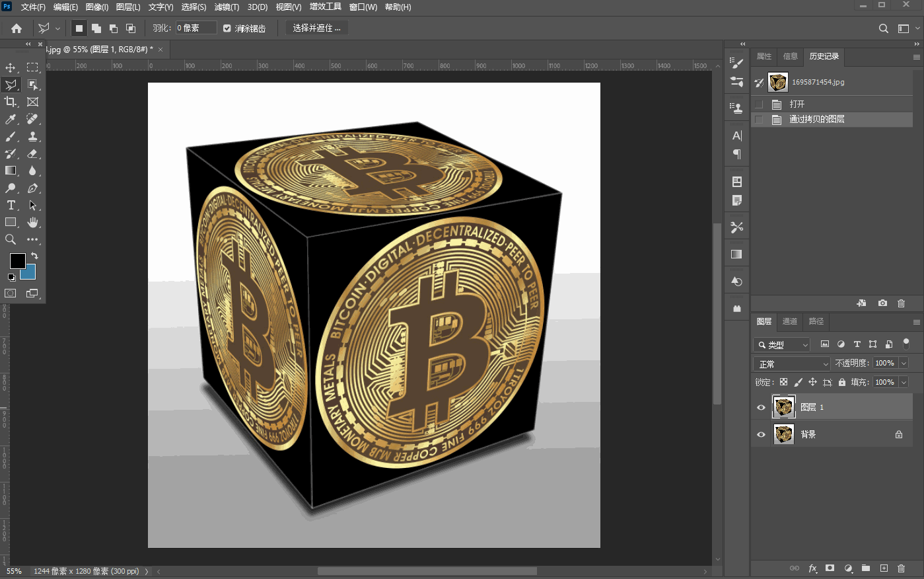Toggle Quick Mask mode

tap(11, 293)
